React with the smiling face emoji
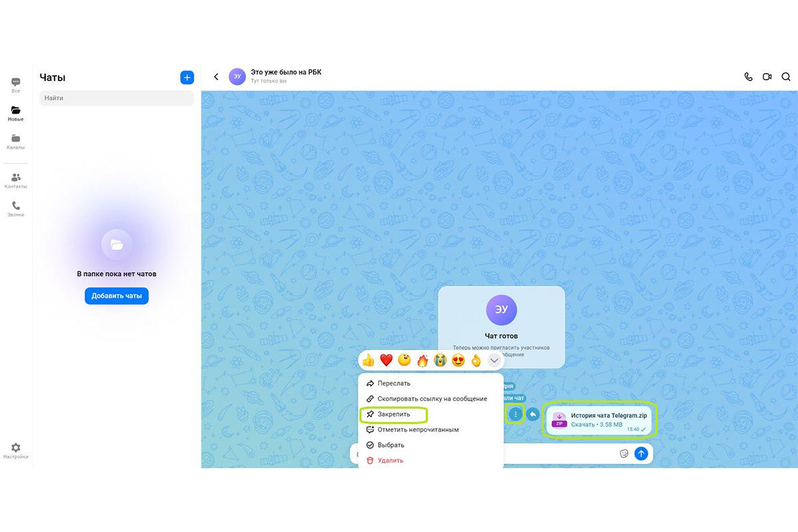Viewport: 798px width, 532px height. 404,360
